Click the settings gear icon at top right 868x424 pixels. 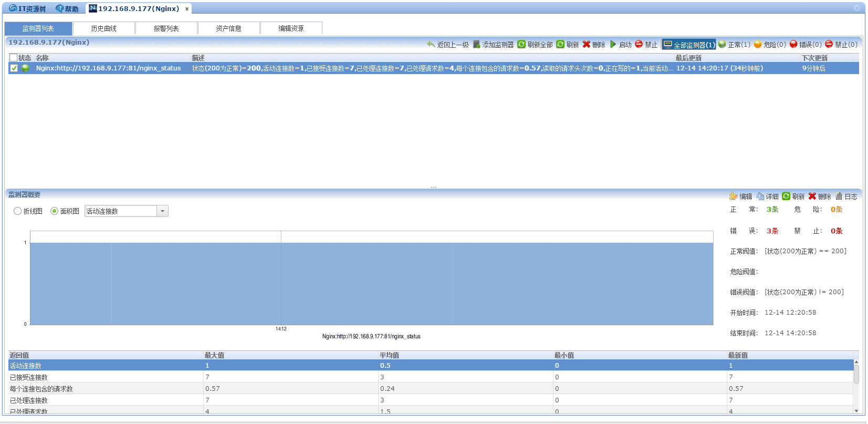point(857,8)
